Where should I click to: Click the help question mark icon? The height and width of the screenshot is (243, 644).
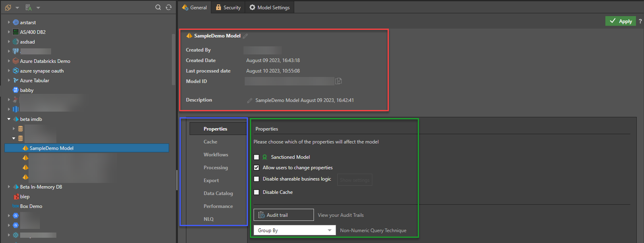click(640, 21)
